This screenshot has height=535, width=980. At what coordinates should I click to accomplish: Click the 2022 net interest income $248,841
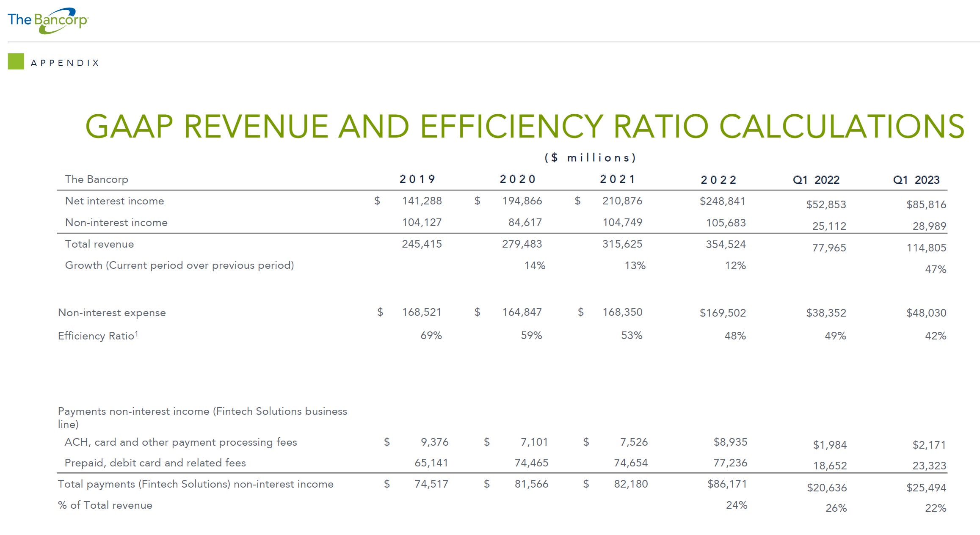click(723, 201)
